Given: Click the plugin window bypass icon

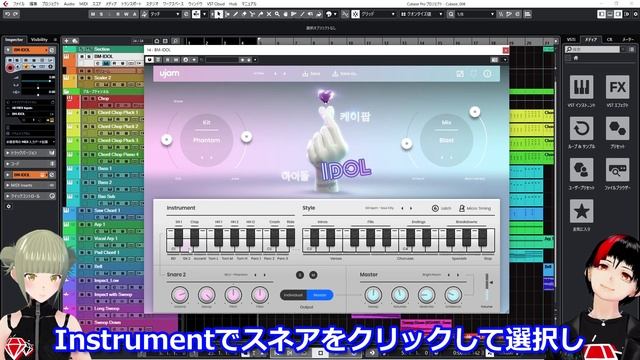Looking at the screenshot, I should (149, 60).
